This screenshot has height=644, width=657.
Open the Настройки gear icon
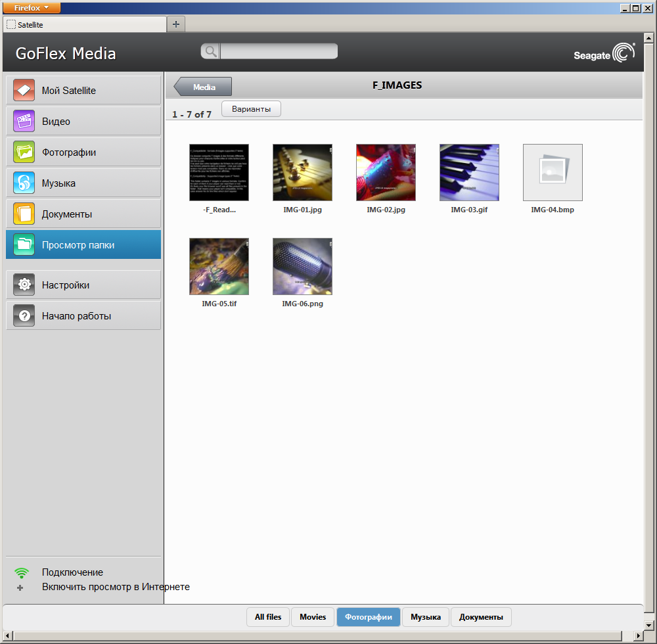(x=24, y=285)
